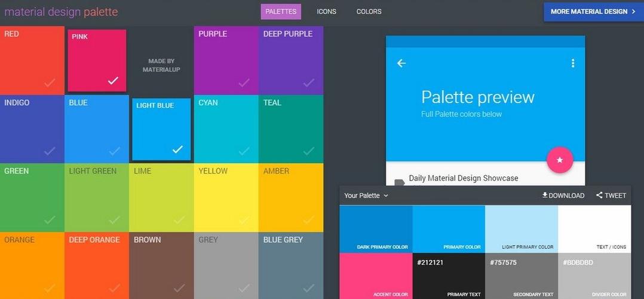Click the pink star floating action button
Image resolution: width=644 pixels, height=299 pixels.
(559, 160)
